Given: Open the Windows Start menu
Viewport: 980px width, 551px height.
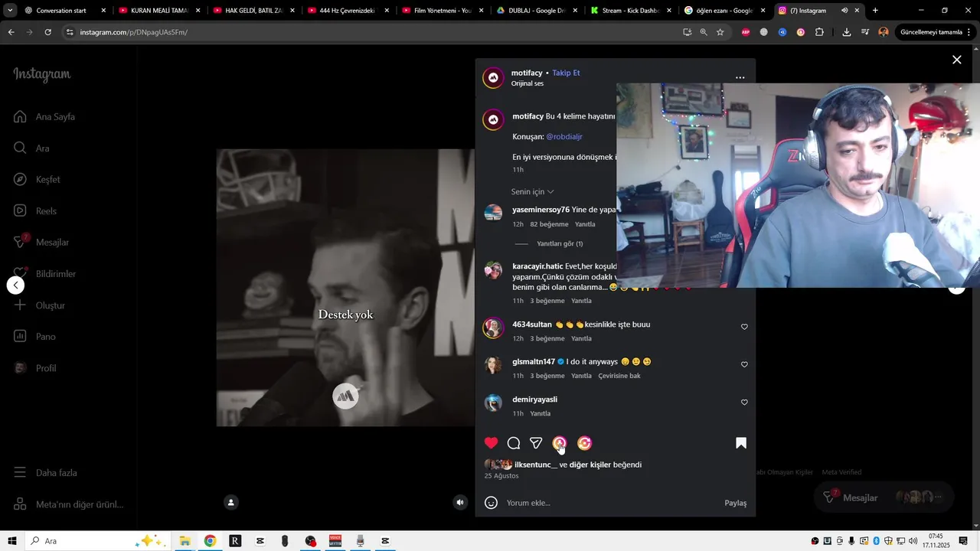Looking at the screenshot, I should tap(12, 541).
